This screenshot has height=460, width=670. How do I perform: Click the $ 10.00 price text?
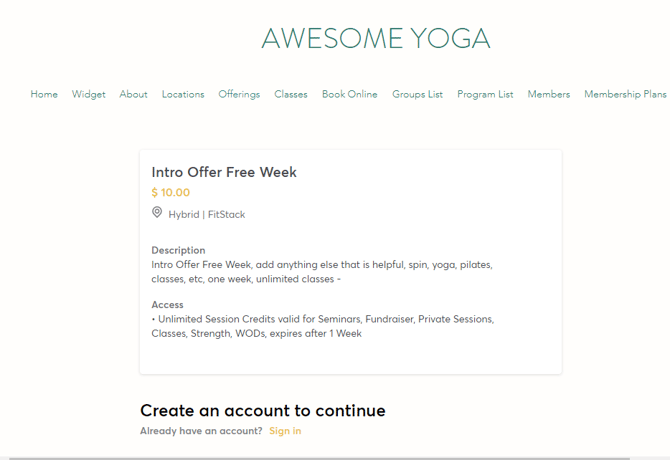(170, 192)
